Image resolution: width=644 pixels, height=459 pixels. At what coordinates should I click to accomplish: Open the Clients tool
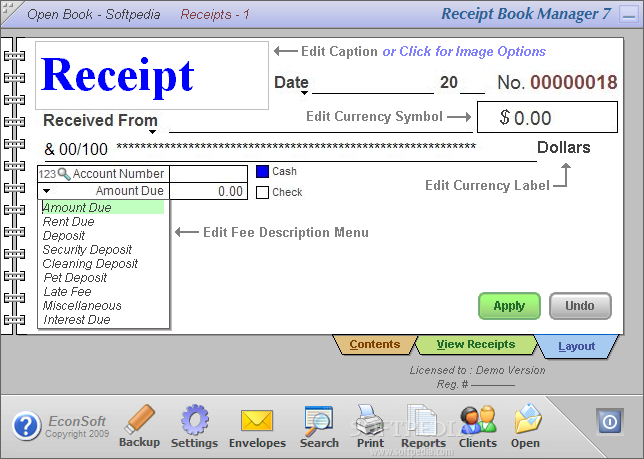click(x=478, y=426)
